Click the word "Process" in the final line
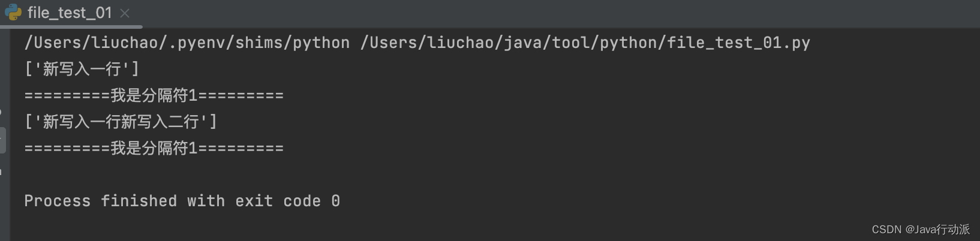 click(x=58, y=201)
